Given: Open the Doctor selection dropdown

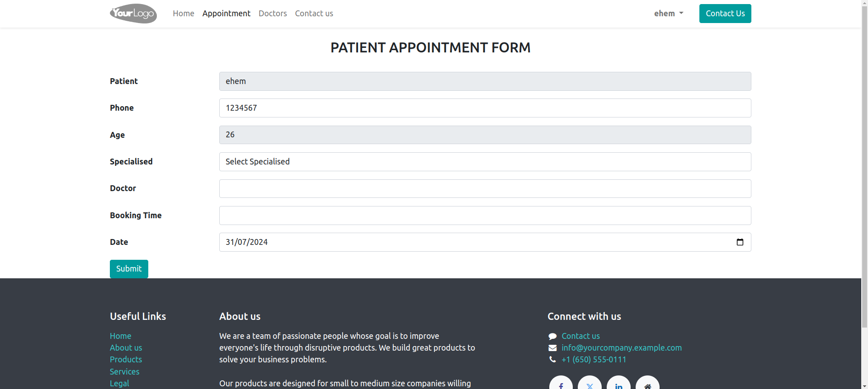Looking at the screenshot, I should pyautogui.click(x=485, y=188).
